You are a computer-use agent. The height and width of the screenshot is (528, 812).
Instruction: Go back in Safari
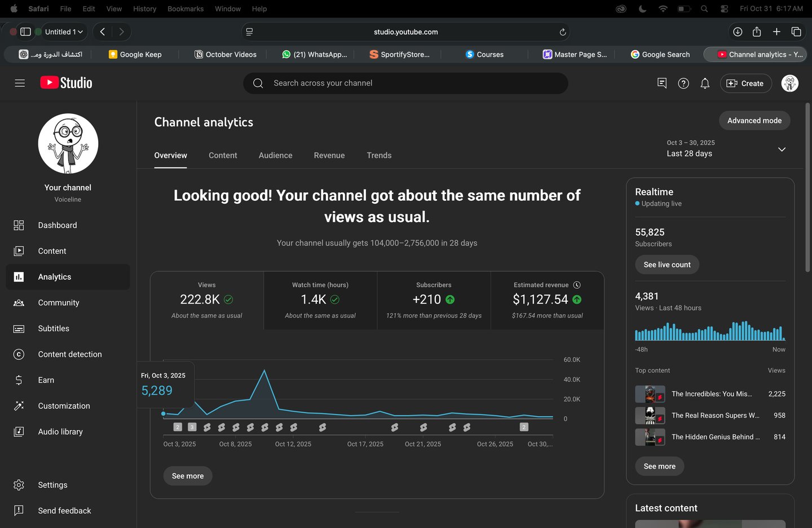(103, 32)
